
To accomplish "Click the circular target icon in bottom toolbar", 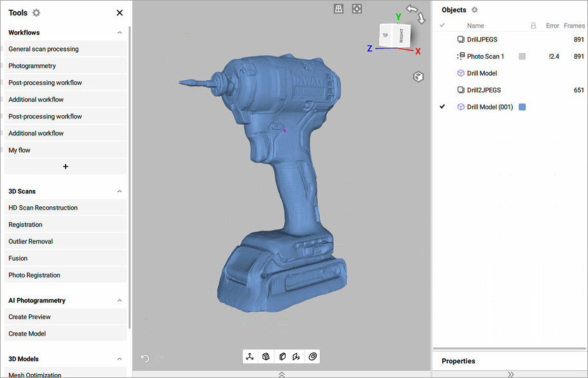I will point(313,356).
